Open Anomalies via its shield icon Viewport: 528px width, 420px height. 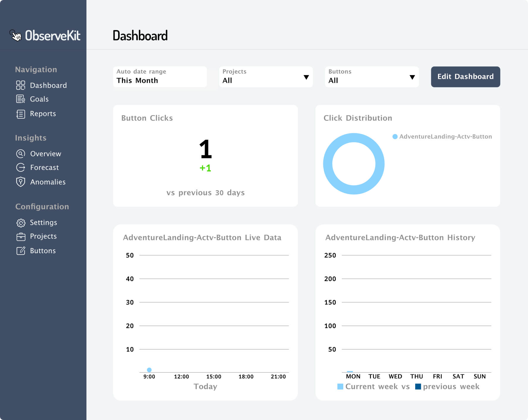tap(20, 182)
